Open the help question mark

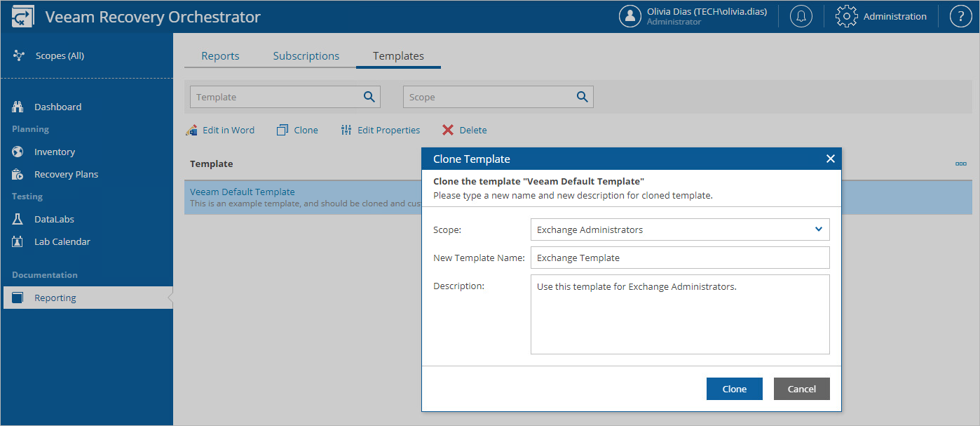[x=960, y=15]
